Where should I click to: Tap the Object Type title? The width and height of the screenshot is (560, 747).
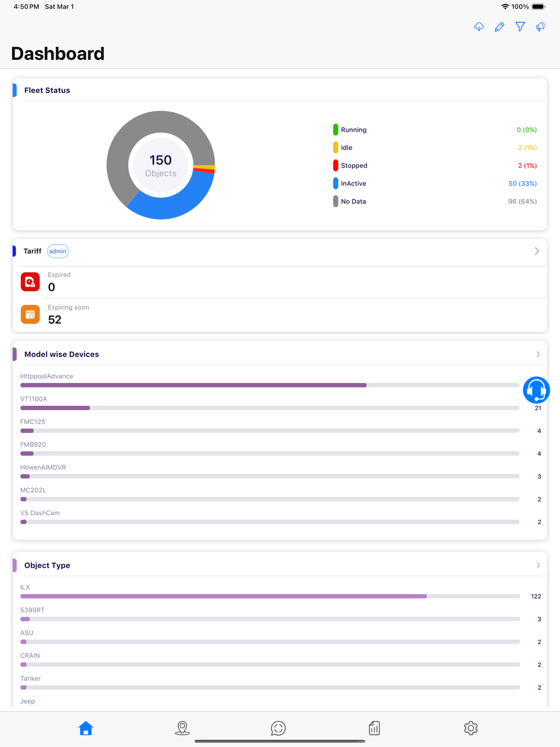47,565
